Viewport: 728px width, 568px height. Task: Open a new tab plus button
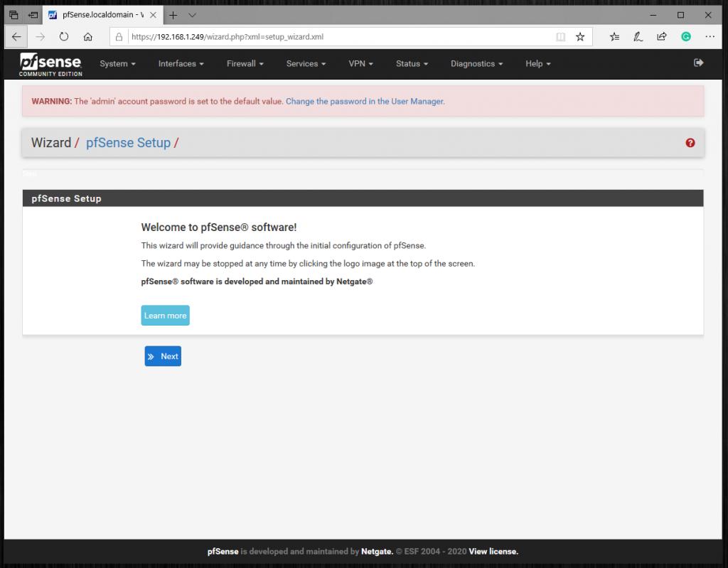click(x=173, y=15)
